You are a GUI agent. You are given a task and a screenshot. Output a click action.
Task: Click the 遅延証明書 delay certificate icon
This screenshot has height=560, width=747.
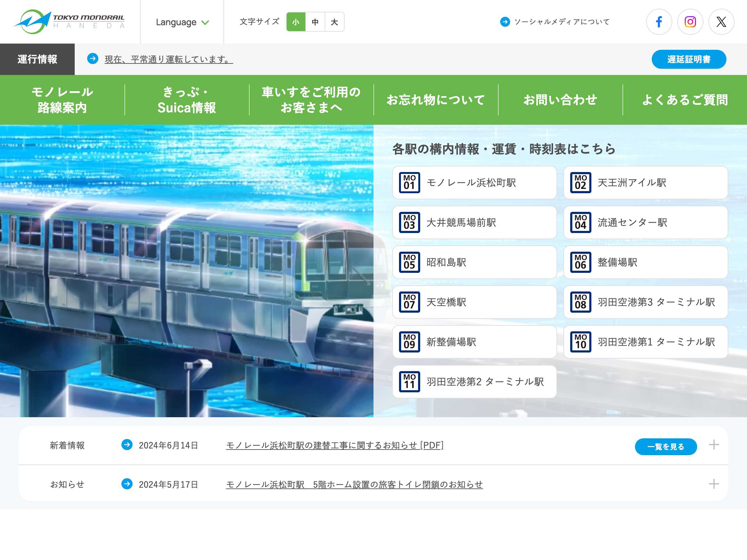click(x=690, y=59)
